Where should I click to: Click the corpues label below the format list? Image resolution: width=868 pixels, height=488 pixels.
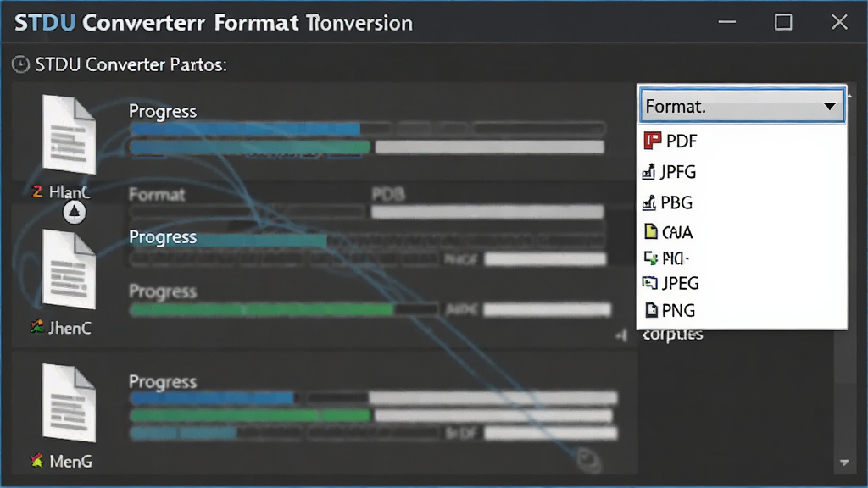pyautogui.click(x=672, y=335)
